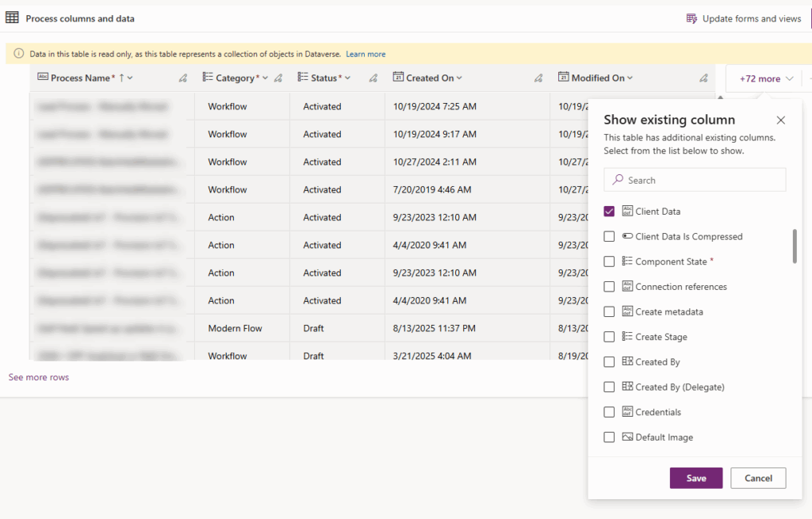
Task: Click the table icon beside Process columns and data
Action: click(x=13, y=18)
